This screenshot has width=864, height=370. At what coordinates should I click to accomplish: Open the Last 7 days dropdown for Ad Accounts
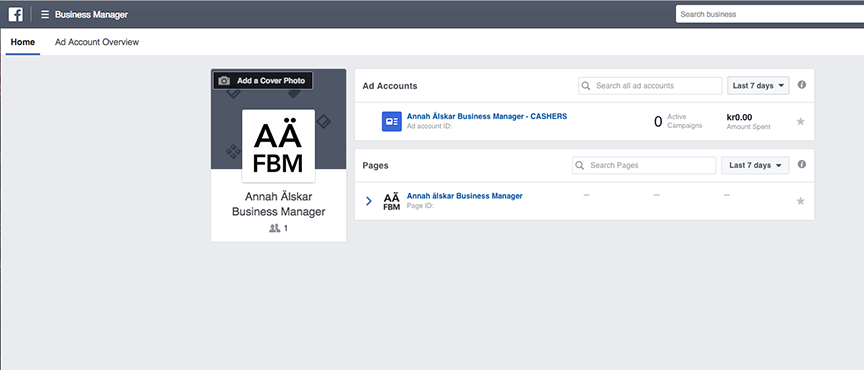758,86
